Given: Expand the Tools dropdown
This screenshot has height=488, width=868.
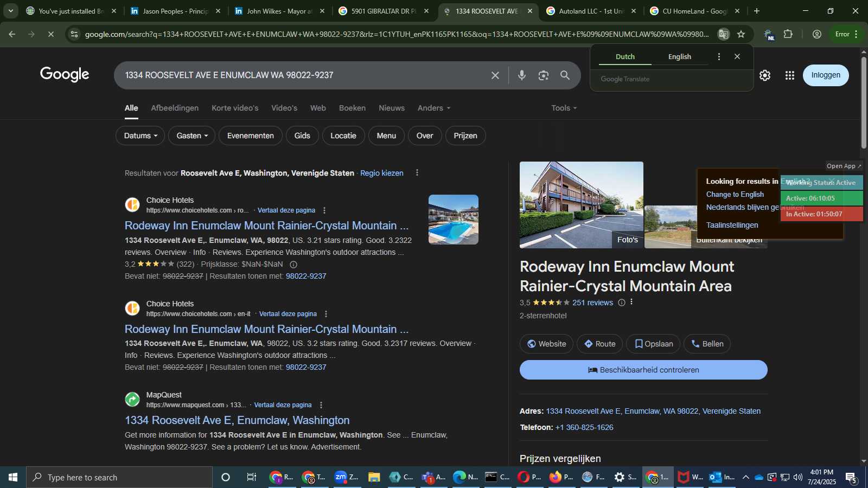Looking at the screenshot, I should (x=564, y=108).
